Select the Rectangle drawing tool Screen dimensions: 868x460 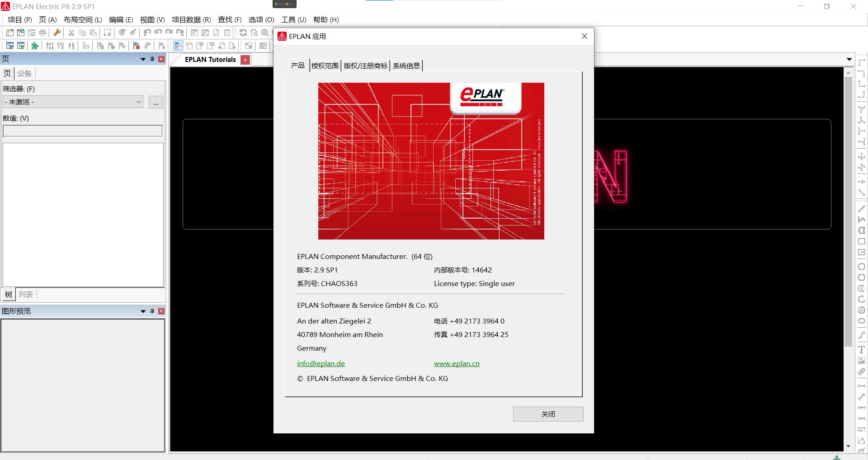click(x=862, y=242)
